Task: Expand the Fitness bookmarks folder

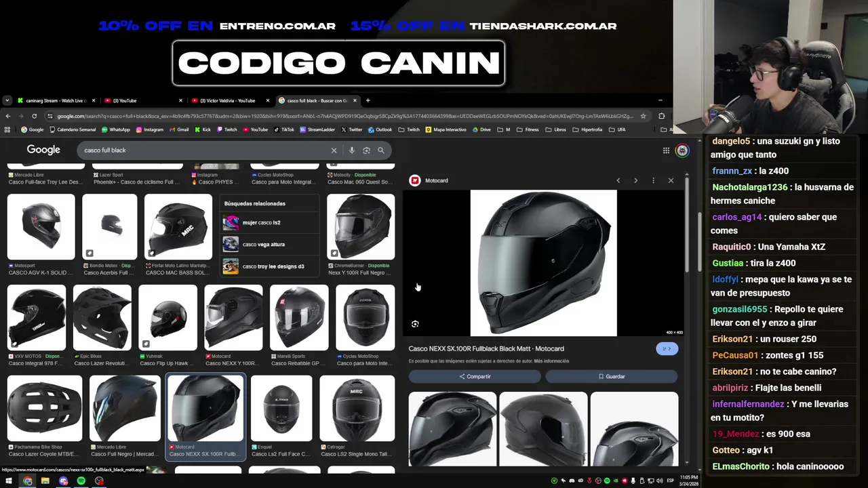Action: pos(528,129)
